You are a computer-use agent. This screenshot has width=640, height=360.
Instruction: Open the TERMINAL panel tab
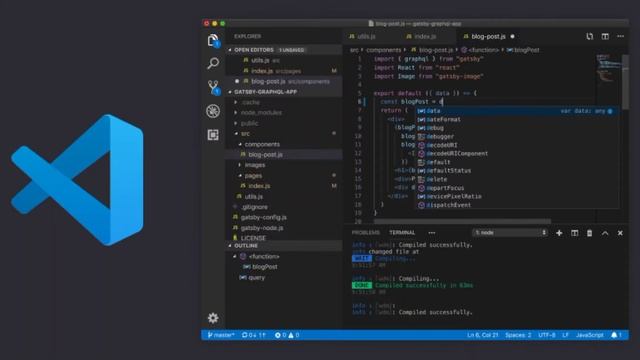point(402,233)
